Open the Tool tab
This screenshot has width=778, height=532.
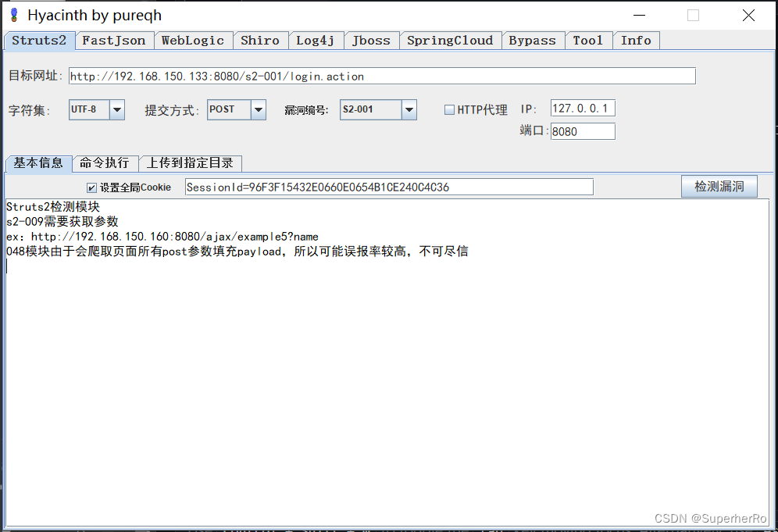click(x=588, y=40)
